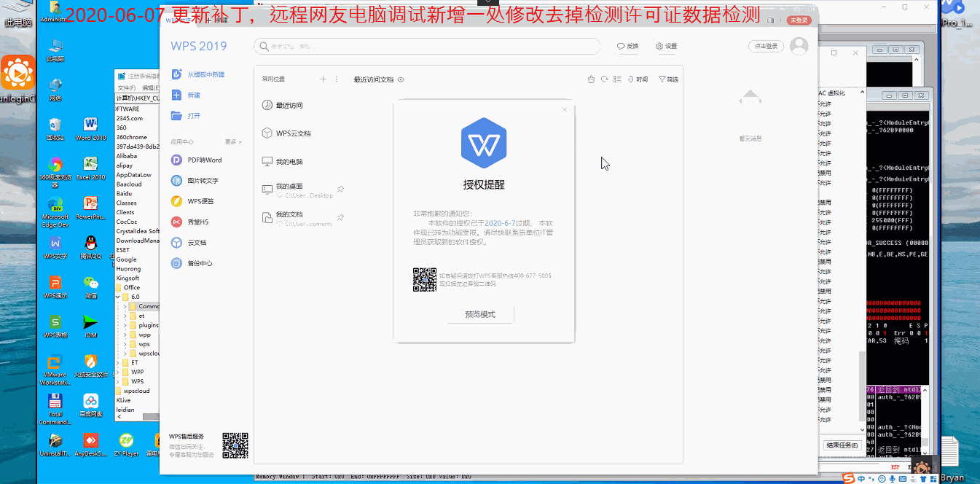Click the 打开 folder icon in WPS
Viewport: 980px width, 484px height.
[x=176, y=115]
